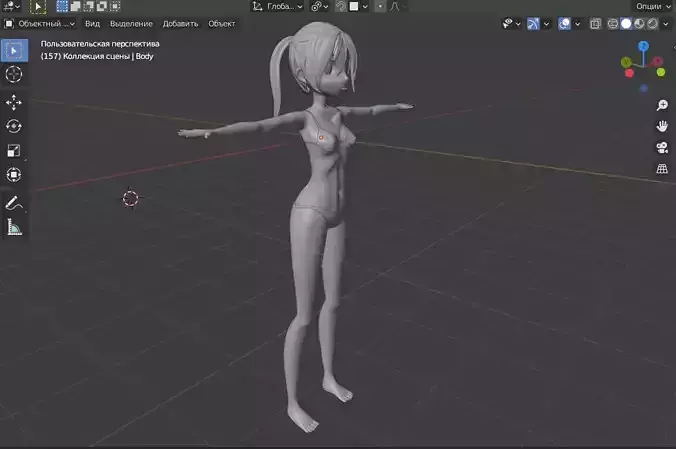Switch to rendered shading
The width and height of the screenshot is (676, 449).
pos(653,23)
